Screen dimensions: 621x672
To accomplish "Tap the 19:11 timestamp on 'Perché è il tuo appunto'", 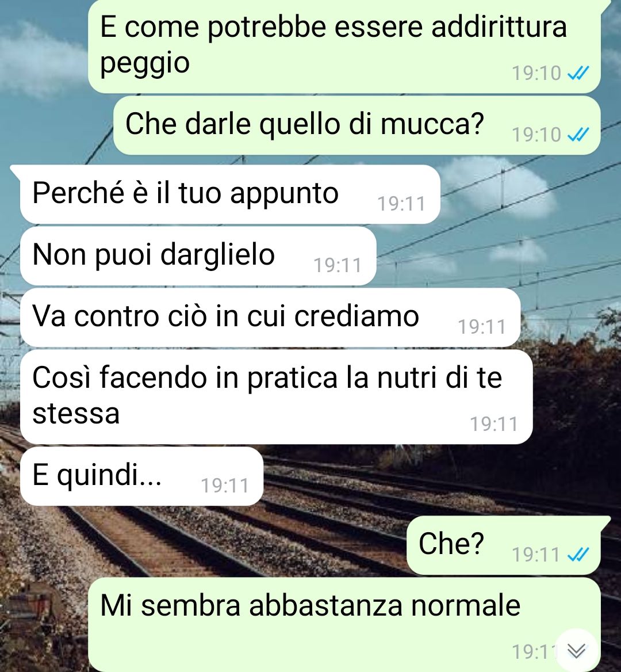I will pyautogui.click(x=401, y=204).
